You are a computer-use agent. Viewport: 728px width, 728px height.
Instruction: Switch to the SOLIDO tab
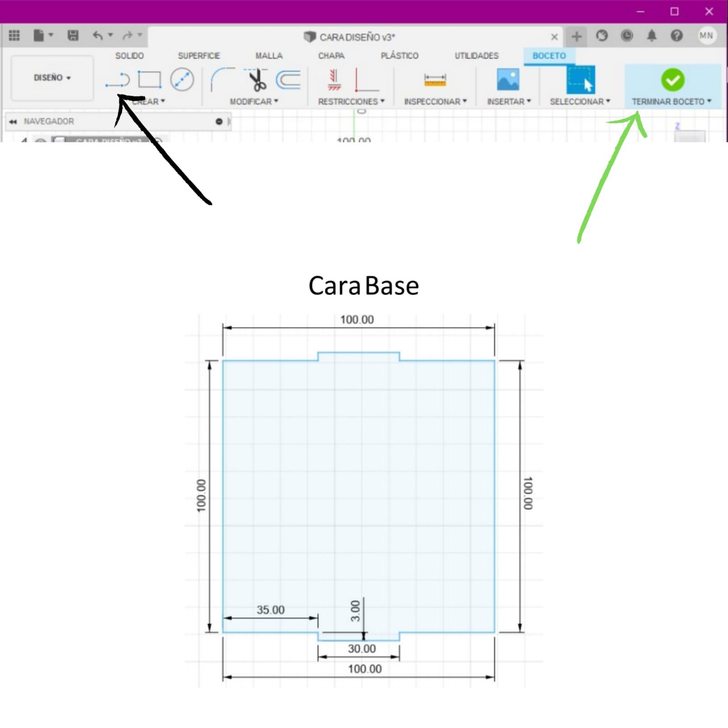(129, 56)
